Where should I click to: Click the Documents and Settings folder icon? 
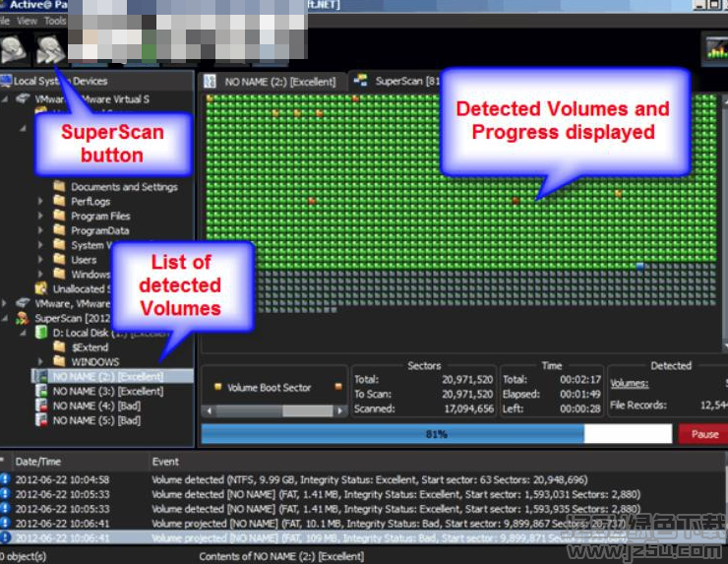[x=59, y=186]
